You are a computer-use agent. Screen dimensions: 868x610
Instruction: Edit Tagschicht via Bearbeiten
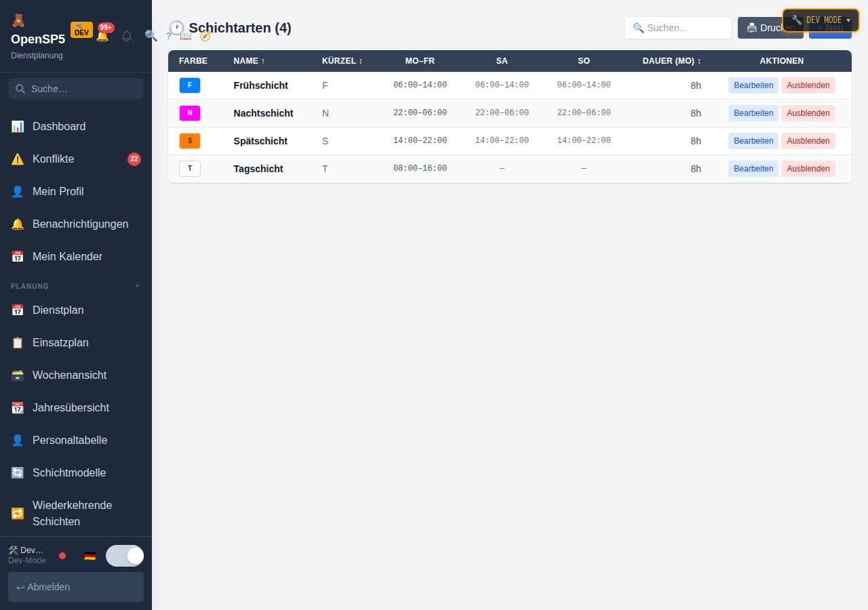point(753,169)
